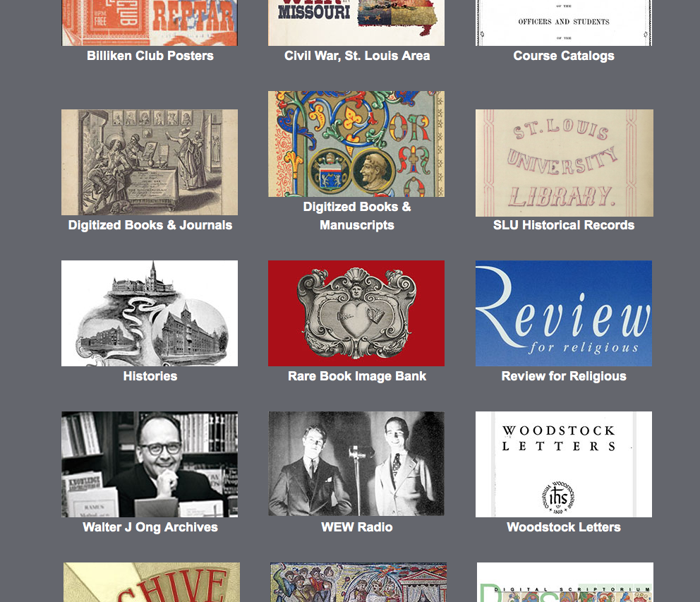Image resolution: width=700 pixels, height=602 pixels.
Task: Select the Rare Book Image Bank heart emblem
Action: click(356, 313)
